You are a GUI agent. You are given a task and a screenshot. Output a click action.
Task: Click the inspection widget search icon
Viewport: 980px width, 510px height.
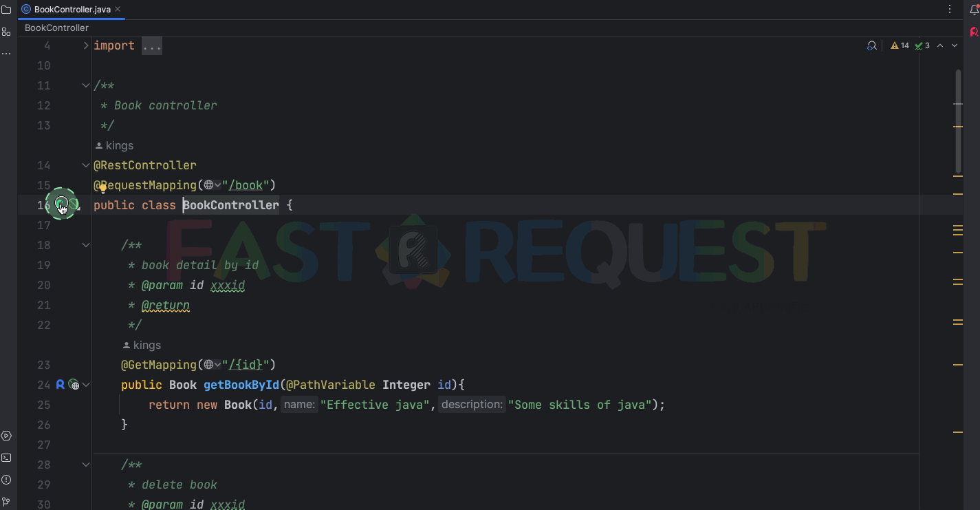871,45
